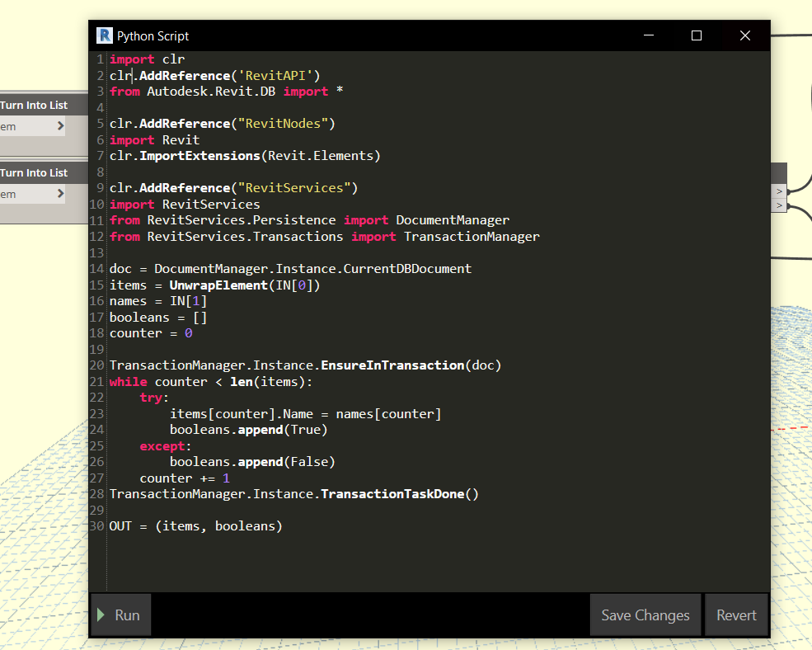Select the upper Turn Into List node title

click(34, 106)
